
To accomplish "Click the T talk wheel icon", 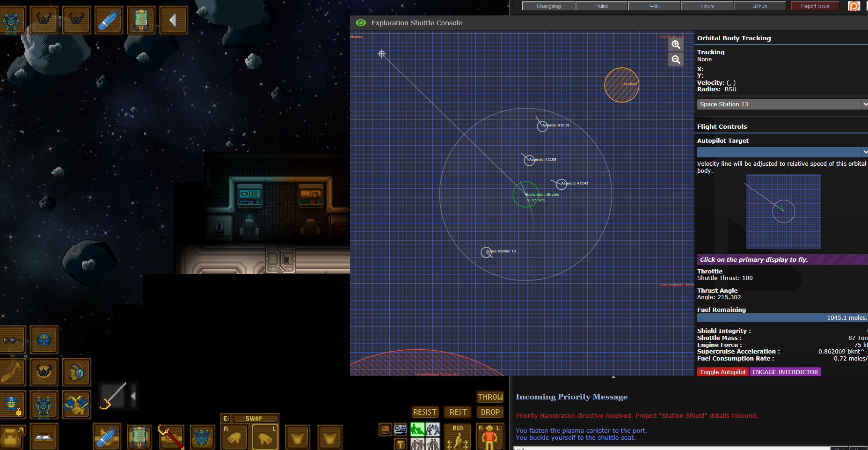I will coord(401,444).
